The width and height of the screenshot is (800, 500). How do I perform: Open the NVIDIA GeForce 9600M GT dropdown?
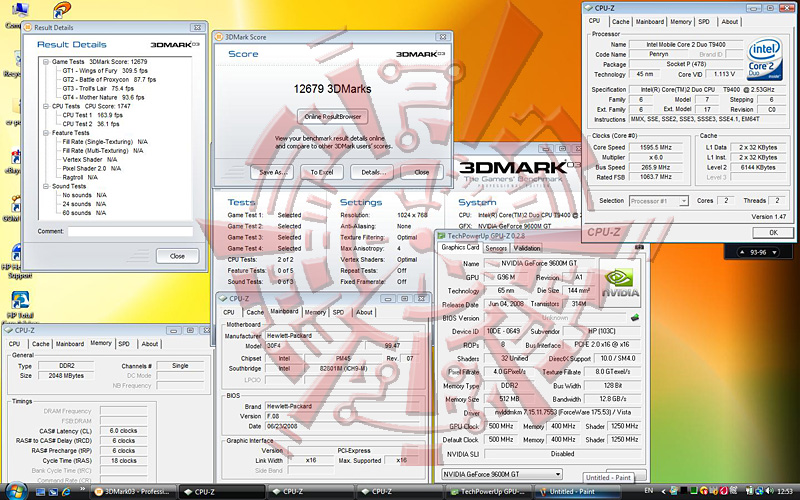click(x=558, y=474)
